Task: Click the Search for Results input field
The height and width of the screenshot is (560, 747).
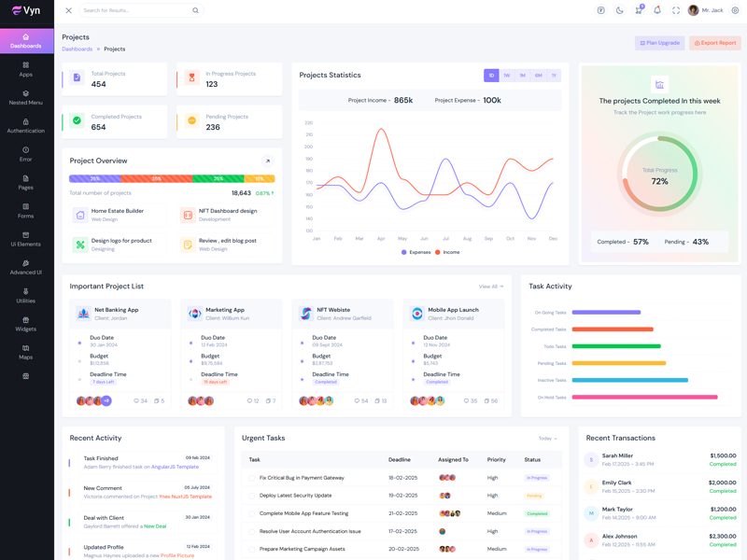Action: [x=135, y=10]
